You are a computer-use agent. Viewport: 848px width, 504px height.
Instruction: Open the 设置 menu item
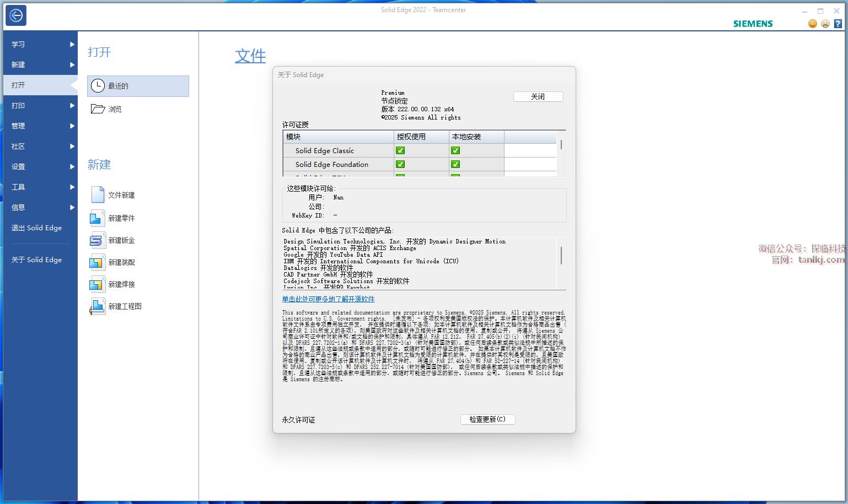click(40, 166)
